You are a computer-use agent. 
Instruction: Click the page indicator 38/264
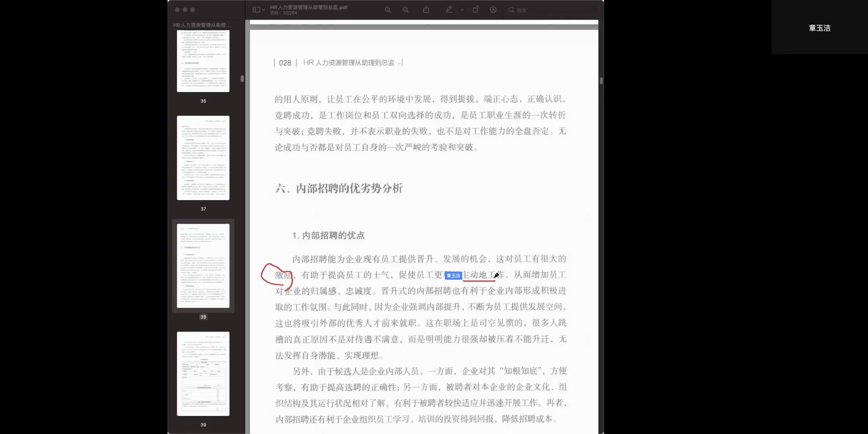pyautogui.click(x=284, y=13)
